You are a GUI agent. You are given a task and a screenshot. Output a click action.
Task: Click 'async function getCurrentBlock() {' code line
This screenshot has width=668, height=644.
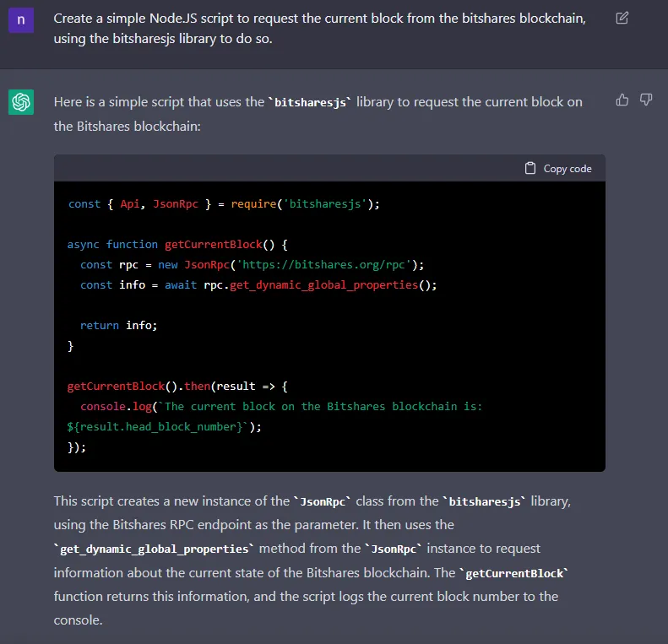click(x=177, y=245)
